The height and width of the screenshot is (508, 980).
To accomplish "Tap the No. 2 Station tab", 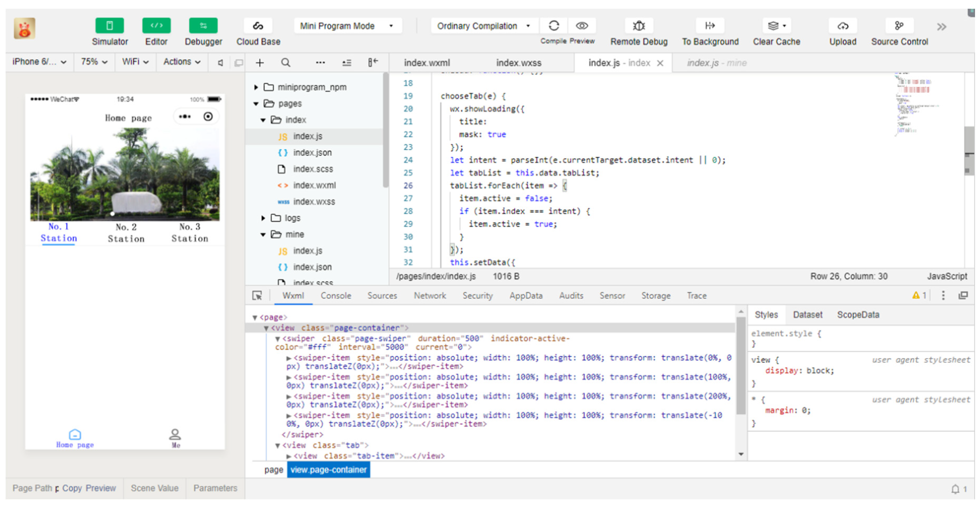I will point(126,233).
